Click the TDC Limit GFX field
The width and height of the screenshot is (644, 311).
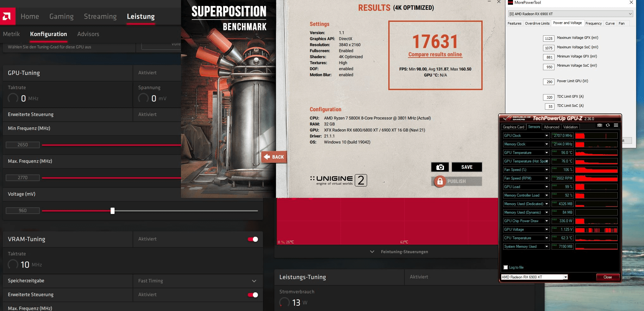point(548,97)
